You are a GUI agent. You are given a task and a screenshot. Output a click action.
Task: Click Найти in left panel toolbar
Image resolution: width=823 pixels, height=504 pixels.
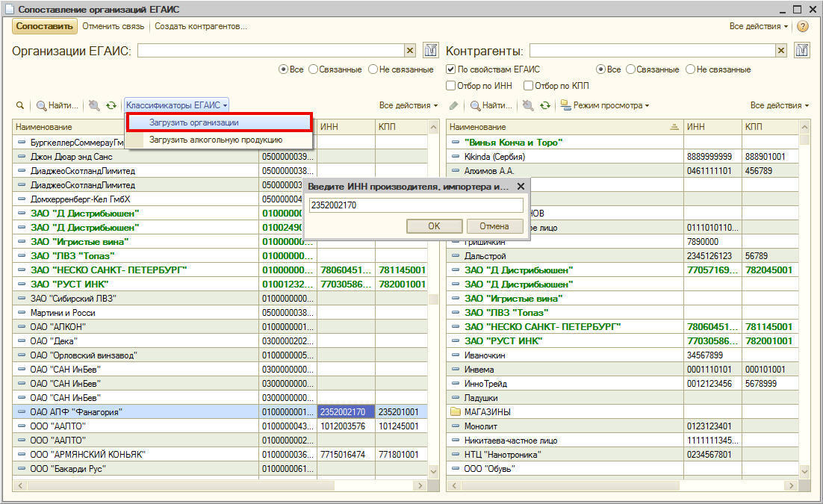(58, 105)
